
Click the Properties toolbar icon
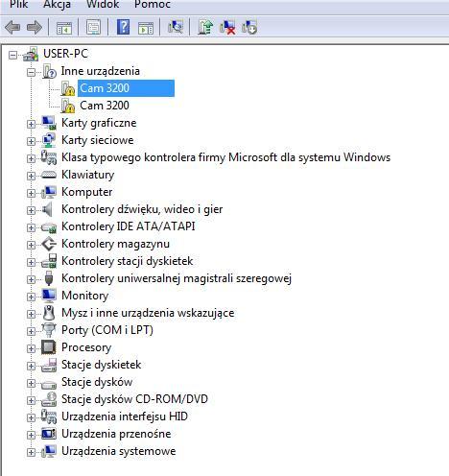pos(93,27)
